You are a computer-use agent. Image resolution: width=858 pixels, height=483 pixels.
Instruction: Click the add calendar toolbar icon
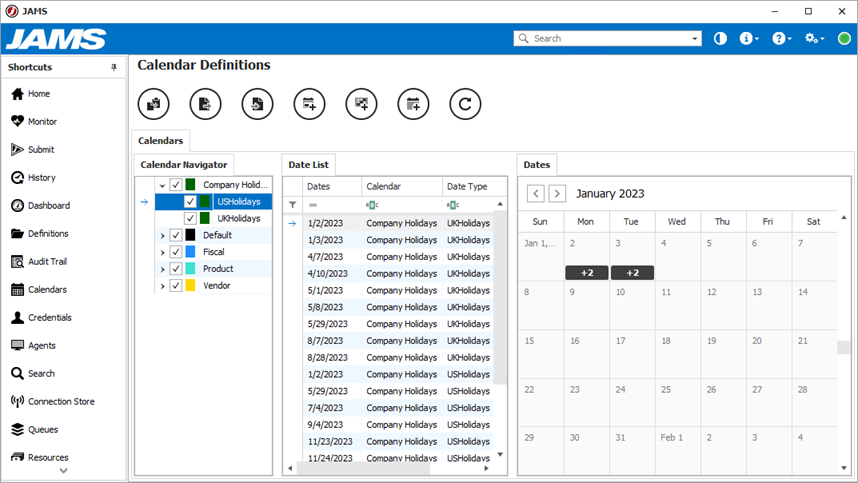pyautogui.click(x=309, y=104)
